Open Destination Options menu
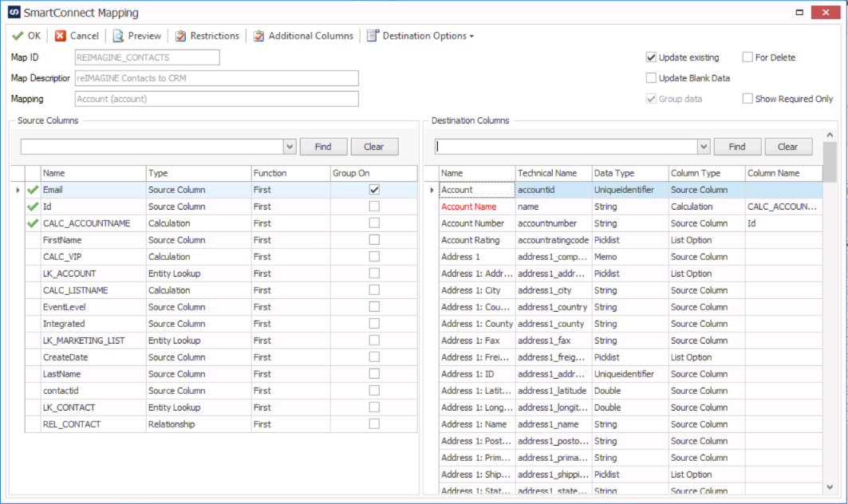Screen dimensions: 848x504 pyautogui.click(x=420, y=36)
